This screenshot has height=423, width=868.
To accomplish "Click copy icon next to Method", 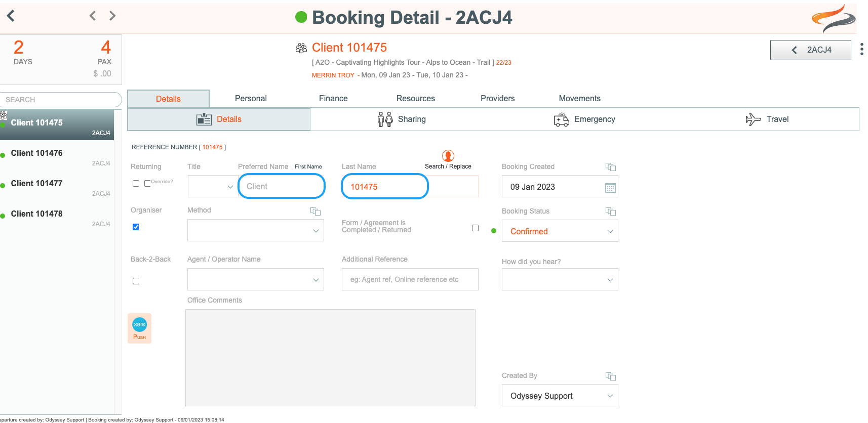I will 315,211.
